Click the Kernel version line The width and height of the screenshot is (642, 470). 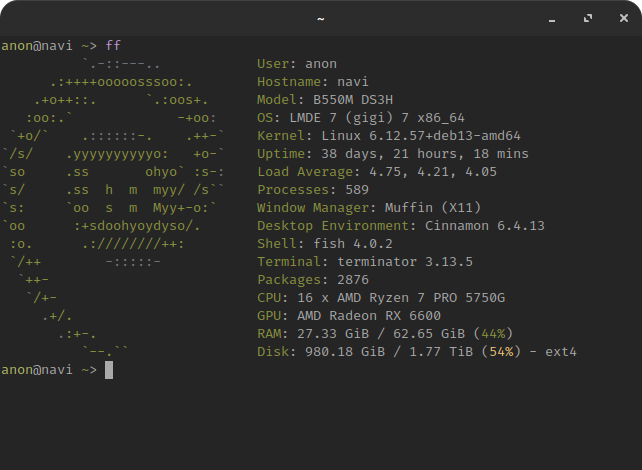click(x=389, y=136)
